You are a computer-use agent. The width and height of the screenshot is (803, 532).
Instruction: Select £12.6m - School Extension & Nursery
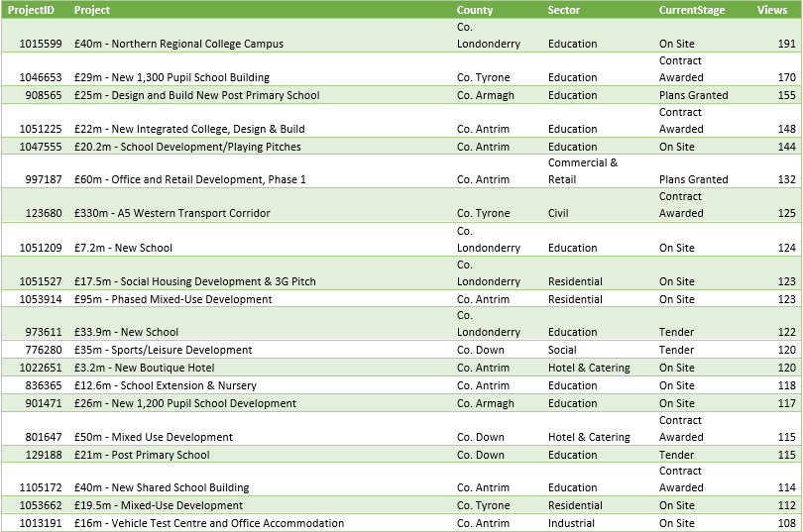166,386
